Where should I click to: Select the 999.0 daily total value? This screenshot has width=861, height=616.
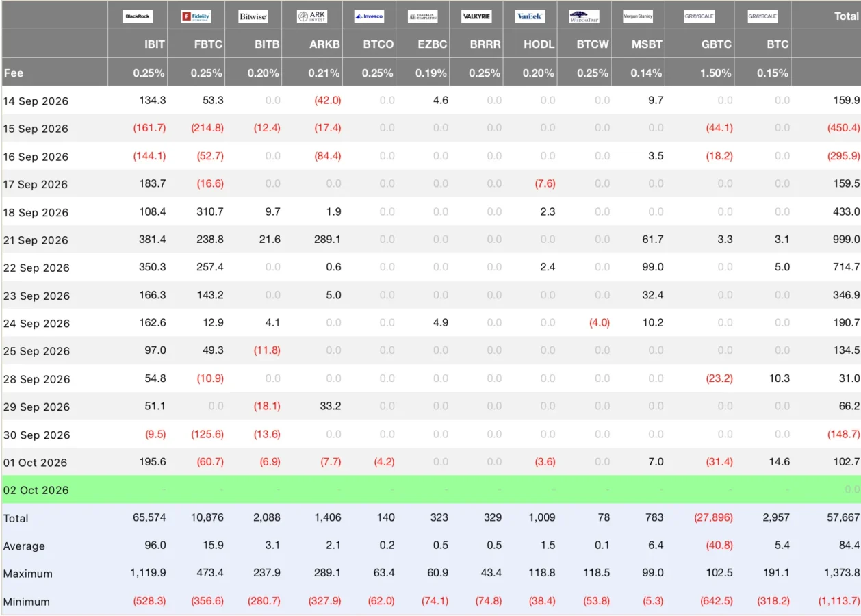pos(847,240)
